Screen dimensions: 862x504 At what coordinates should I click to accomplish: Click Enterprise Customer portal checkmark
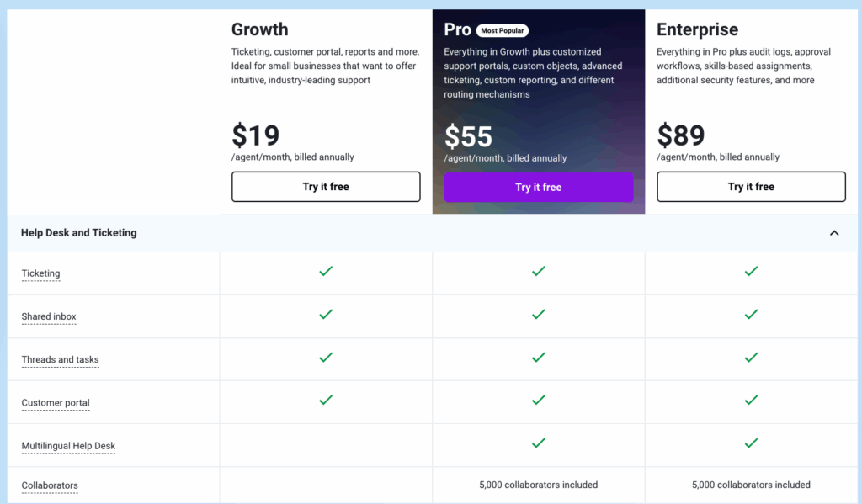[751, 401]
